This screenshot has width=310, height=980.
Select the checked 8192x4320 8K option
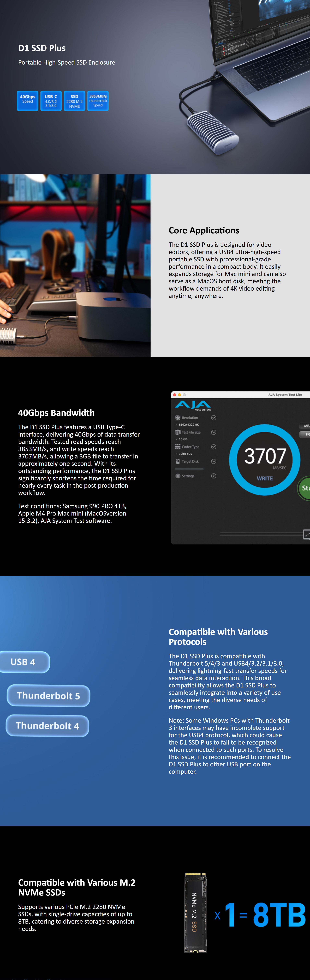(x=187, y=425)
